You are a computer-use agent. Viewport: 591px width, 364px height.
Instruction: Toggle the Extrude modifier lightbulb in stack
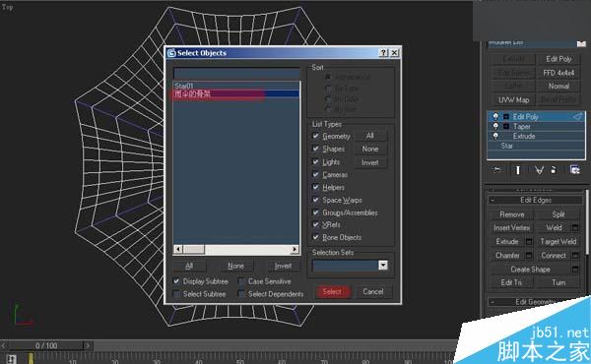pos(495,136)
